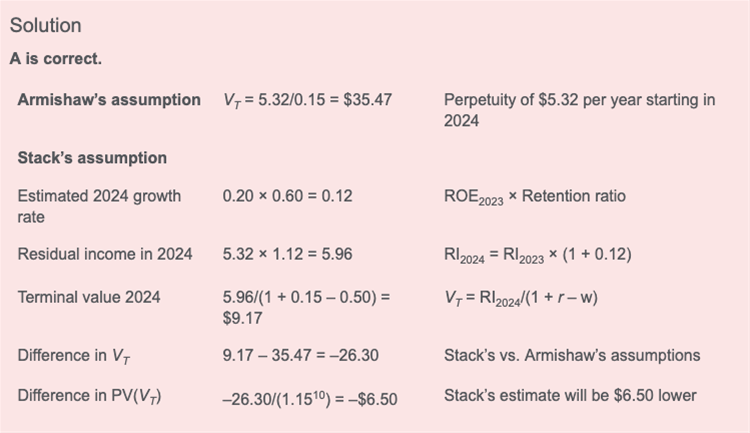Click the Solution heading
This screenshot has width=750, height=433.
point(45,25)
